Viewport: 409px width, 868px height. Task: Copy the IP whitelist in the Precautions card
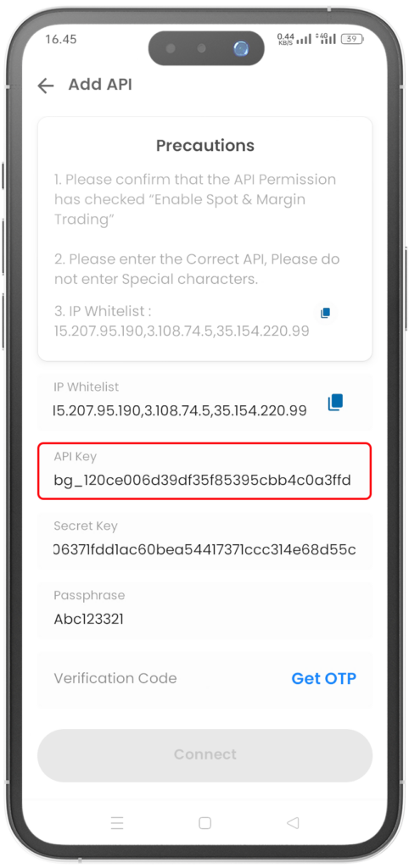pyautogui.click(x=325, y=313)
